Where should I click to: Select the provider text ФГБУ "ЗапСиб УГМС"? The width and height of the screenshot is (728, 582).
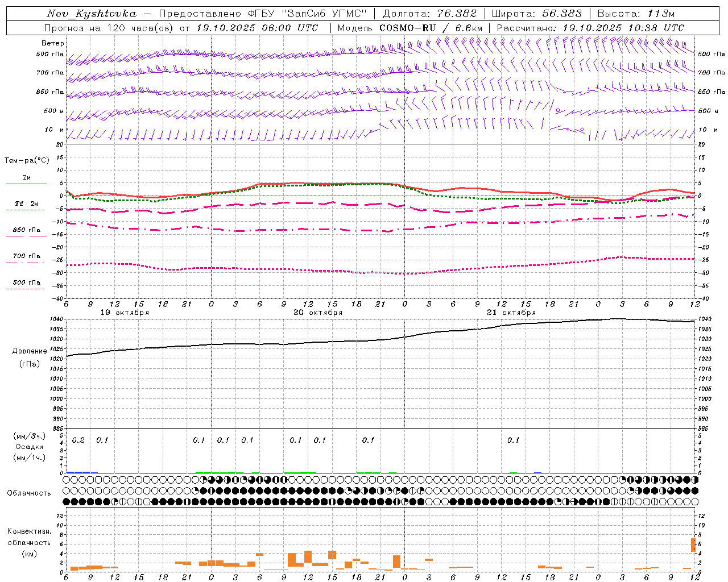point(307,14)
